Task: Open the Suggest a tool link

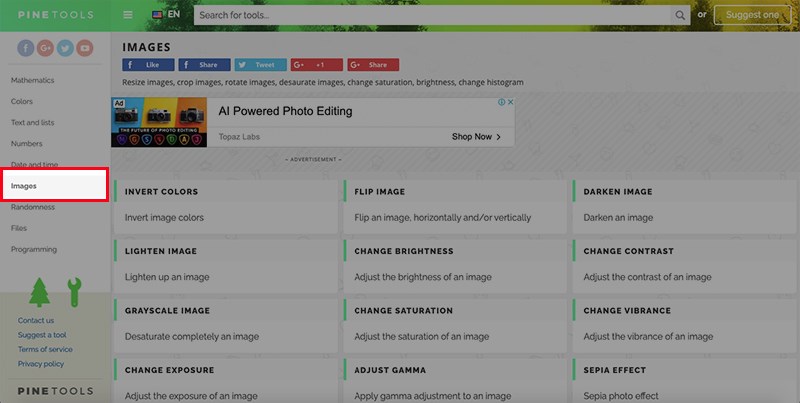Action: (42, 335)
